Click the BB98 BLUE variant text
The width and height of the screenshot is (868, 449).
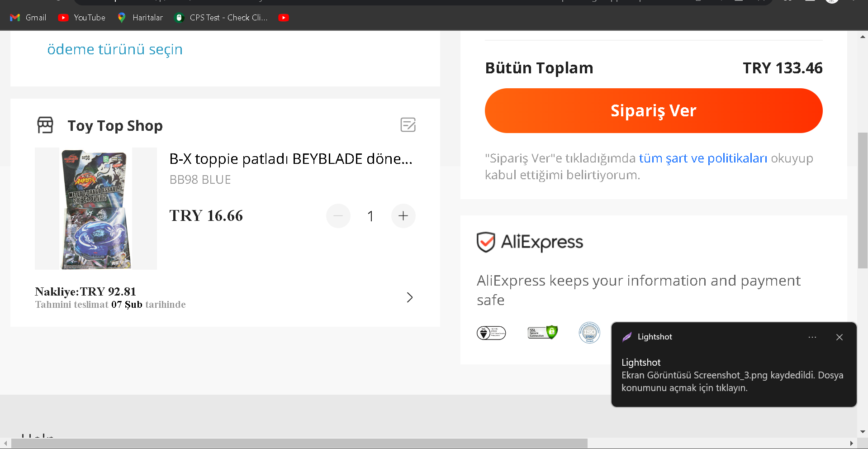pos(200,180)
